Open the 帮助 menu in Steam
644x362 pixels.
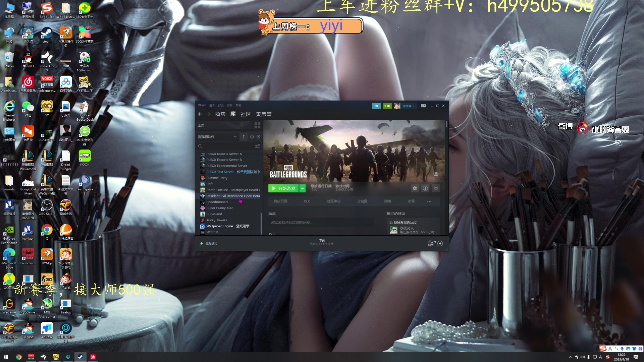238,105
